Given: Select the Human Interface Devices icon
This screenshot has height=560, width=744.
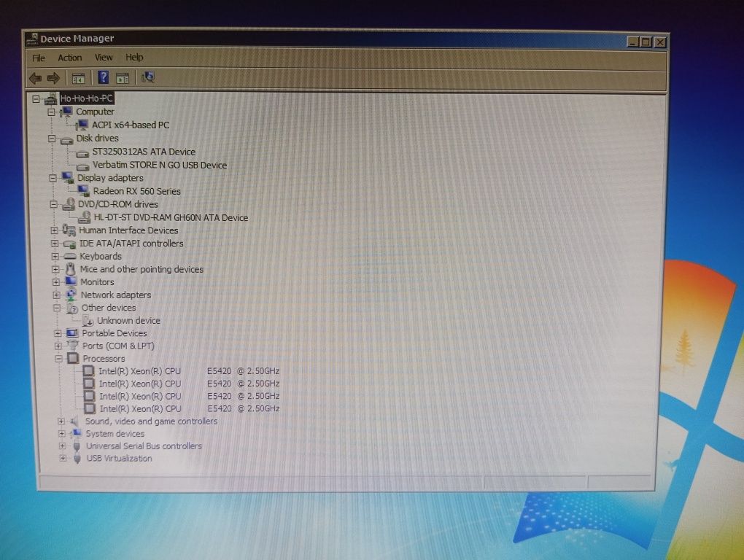Looking at the screenshot, I should point(69,230).
